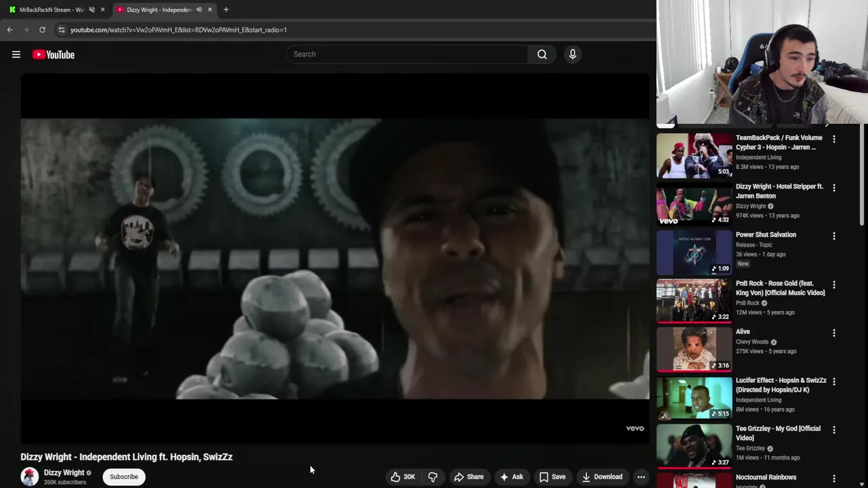This screenshot has height=488, width=868.
Task: Open options menu for PnB Rock Rose Gold
Action: coord(834,285)
